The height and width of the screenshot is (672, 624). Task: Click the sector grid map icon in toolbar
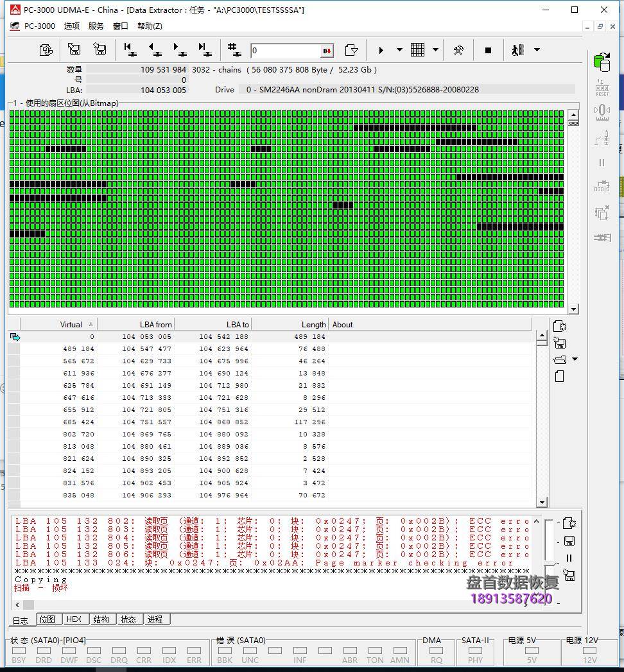418,50
